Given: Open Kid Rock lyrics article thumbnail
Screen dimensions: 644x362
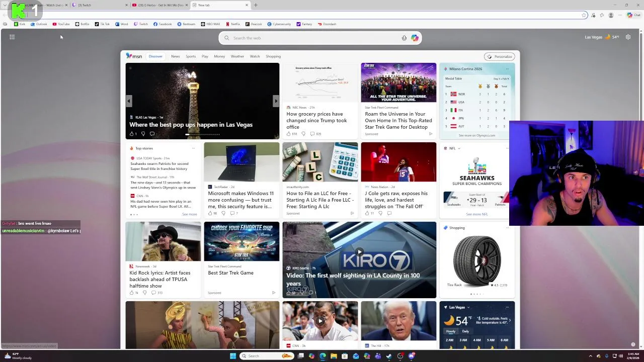Looking at the screenshot, I should (163, 241).
